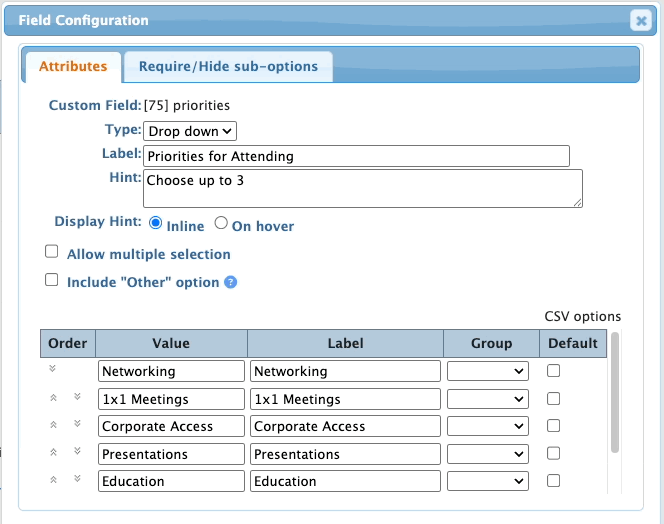
Task: Move the Presentations row down
Action: (x=77, y=451)
